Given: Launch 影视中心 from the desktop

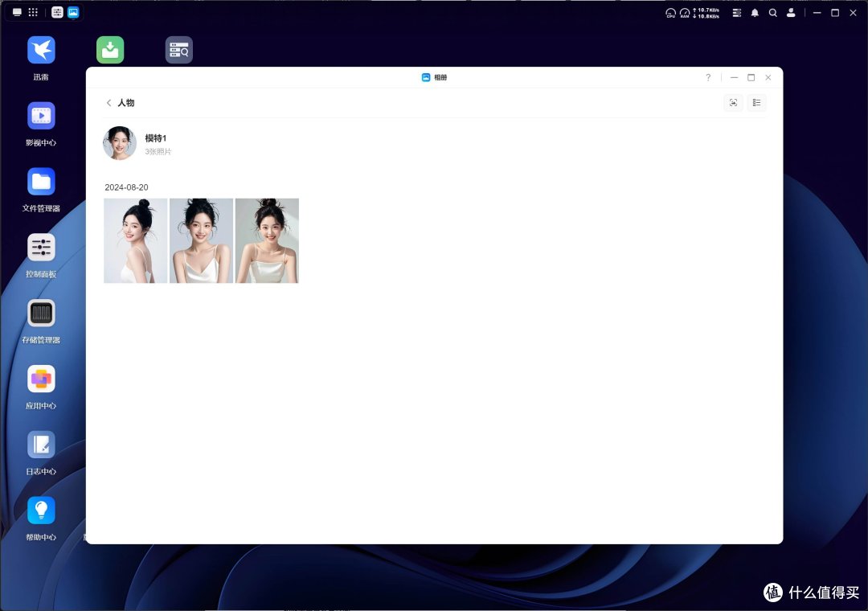Looking at the screenshot, I should [41, 116].
